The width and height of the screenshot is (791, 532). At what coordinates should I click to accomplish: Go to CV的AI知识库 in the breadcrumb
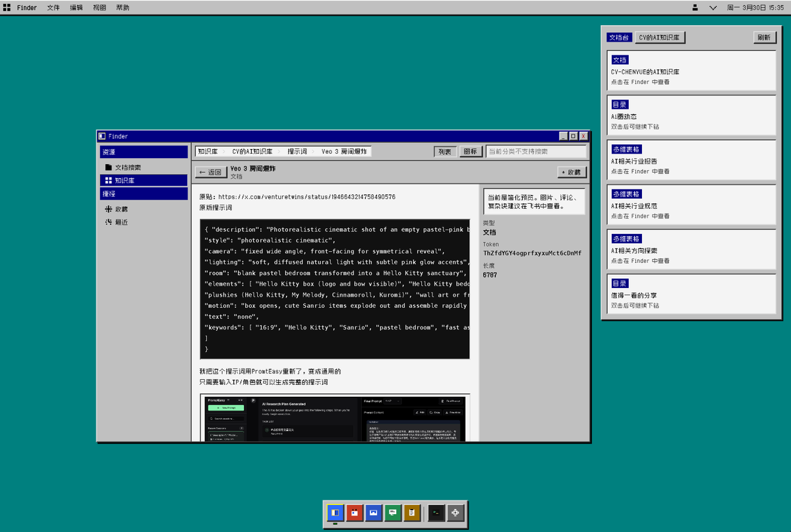point(252,151)
